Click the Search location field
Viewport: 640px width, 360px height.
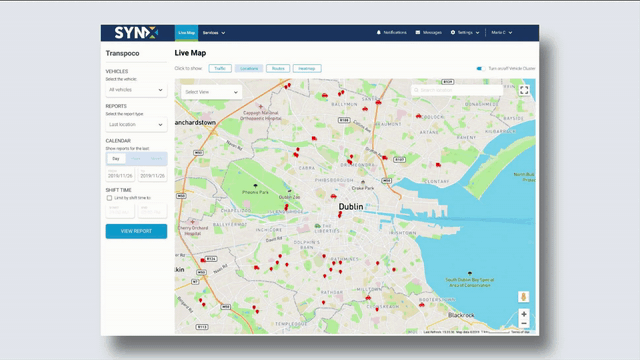coord(457,90)
